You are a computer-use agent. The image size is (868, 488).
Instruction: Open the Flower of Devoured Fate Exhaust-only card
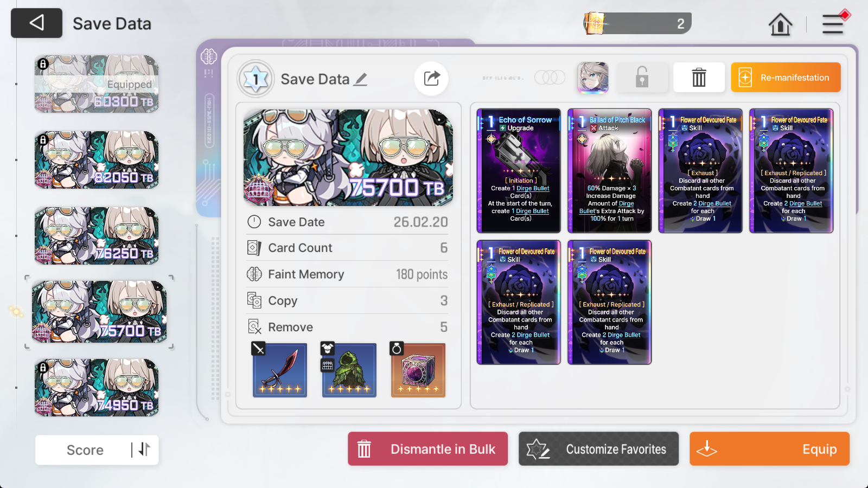[x=700, y=171]
